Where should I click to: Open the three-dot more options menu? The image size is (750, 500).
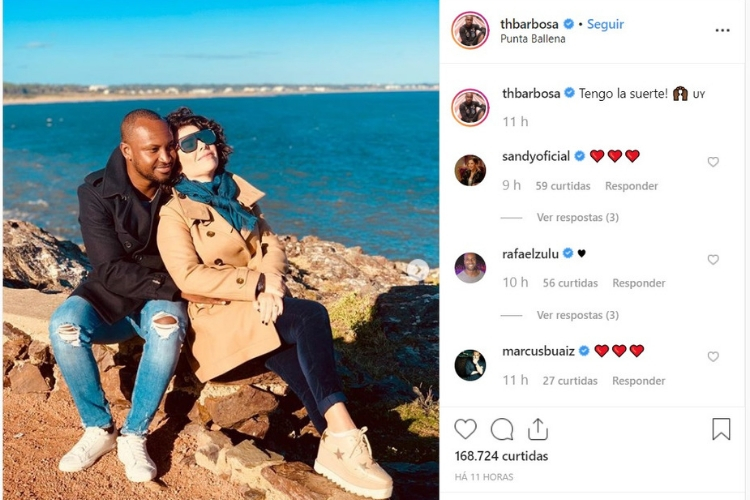pyautogui.click(x=722, y=30)
